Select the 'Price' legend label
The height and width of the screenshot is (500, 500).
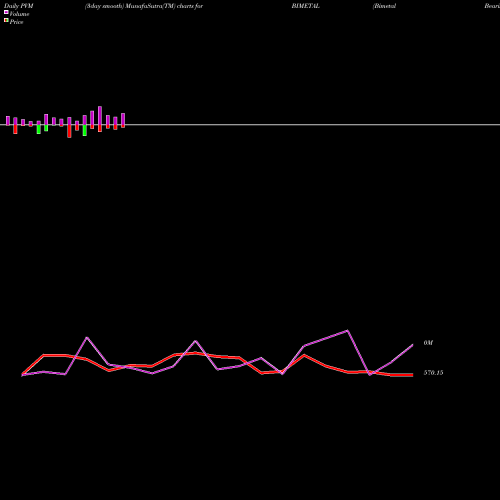[16, 22]
